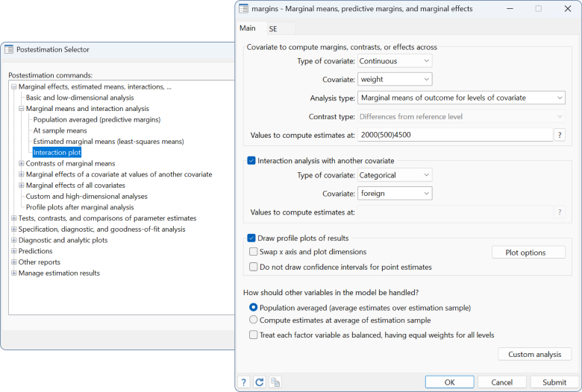Click help button beside values 2000(500)4500 field
The image size is (582, 392).
point(560,135)
